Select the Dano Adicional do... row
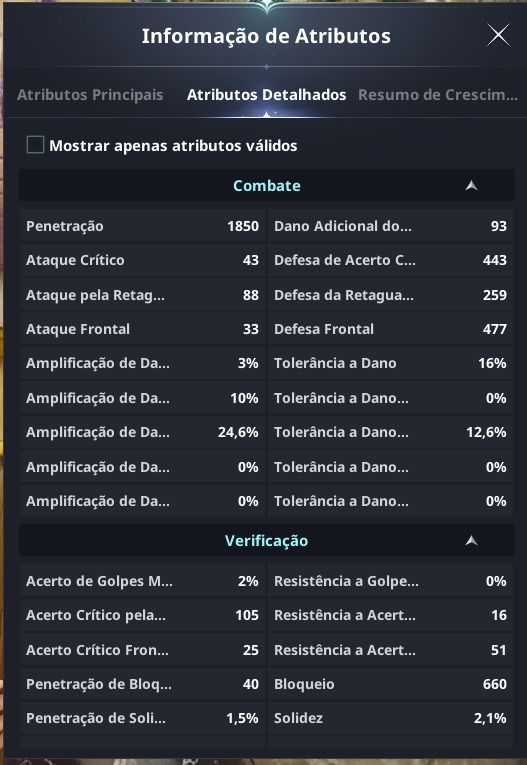This screenshot has height=765, width=527. tap(390, 226)
